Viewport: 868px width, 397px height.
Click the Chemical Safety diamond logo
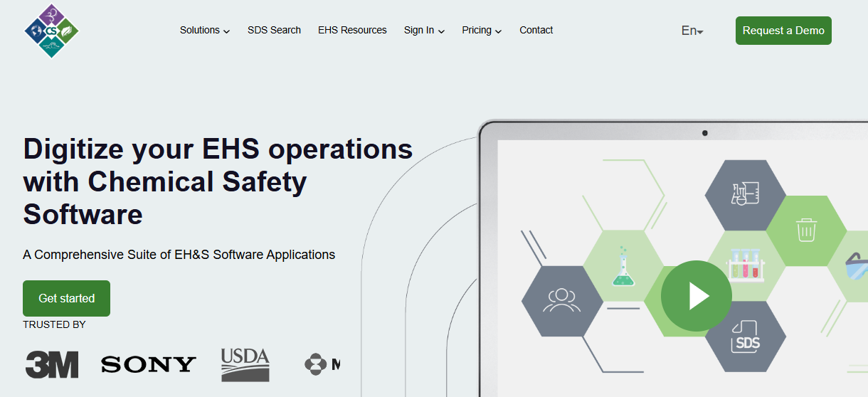(51, 31)
